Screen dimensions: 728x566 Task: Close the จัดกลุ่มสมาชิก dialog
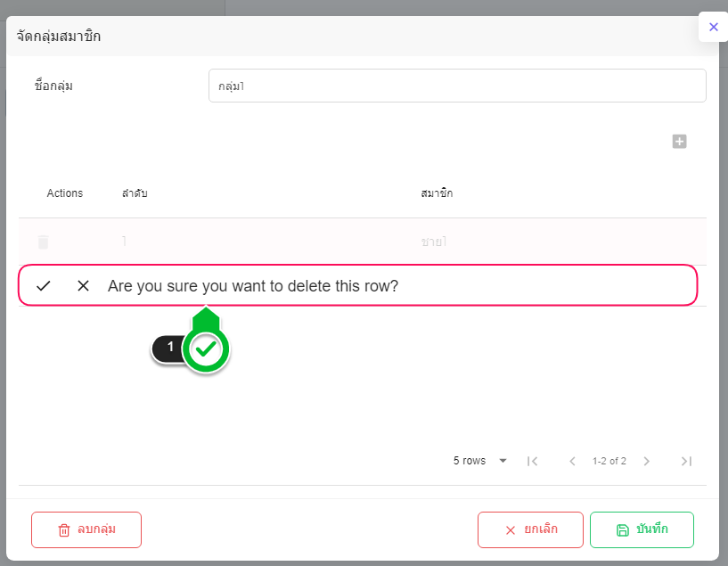[713, 27]
